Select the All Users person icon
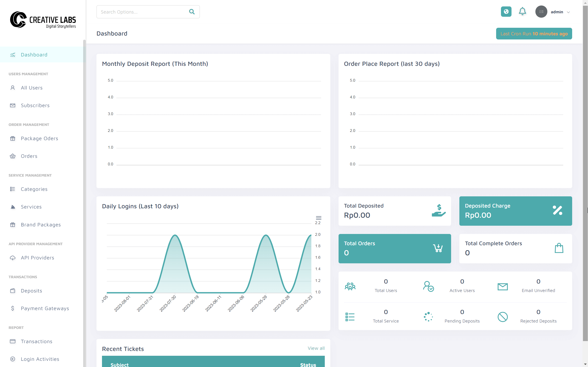 click(x=12, y=88)
